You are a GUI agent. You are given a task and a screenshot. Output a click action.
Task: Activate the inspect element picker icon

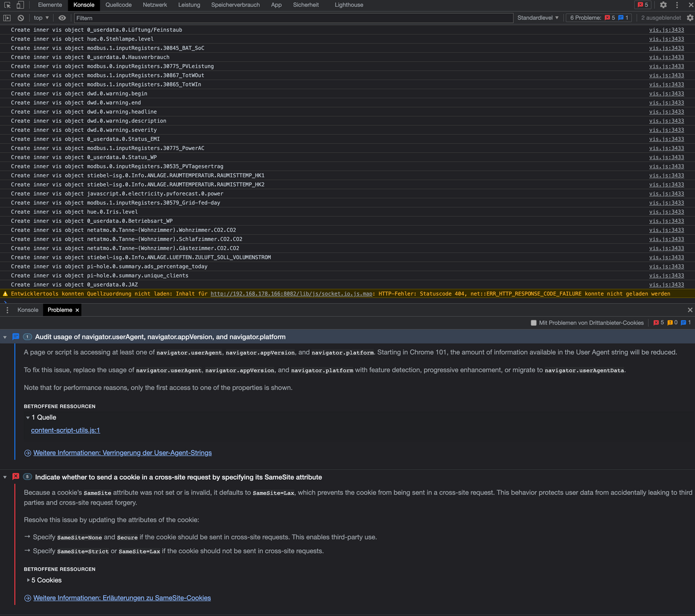[8, 5]
